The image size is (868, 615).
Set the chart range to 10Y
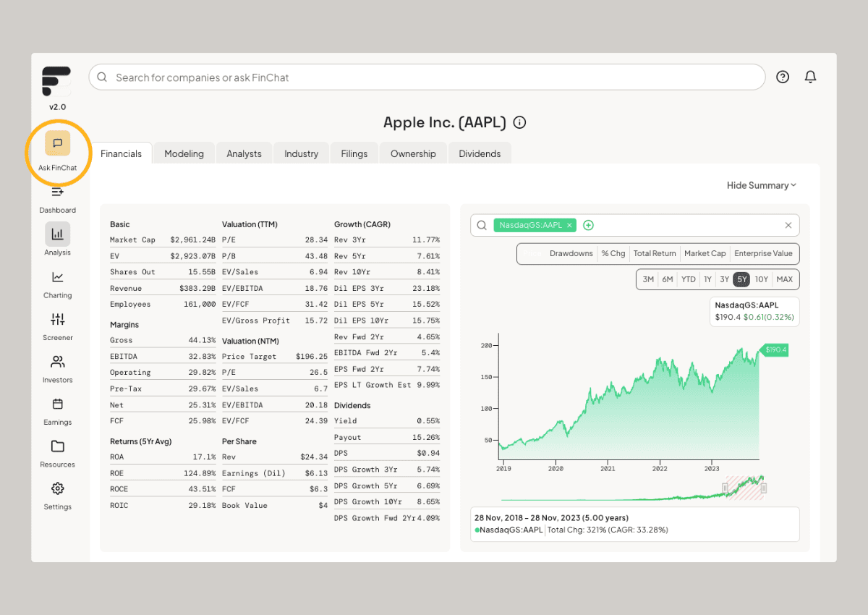pos(761,279)
